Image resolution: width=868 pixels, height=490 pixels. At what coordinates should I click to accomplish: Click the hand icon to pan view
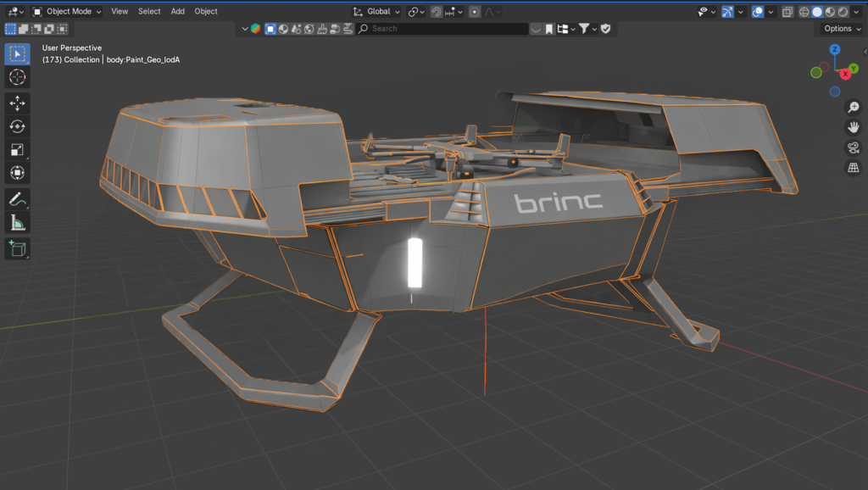click(x=854, y=127)
